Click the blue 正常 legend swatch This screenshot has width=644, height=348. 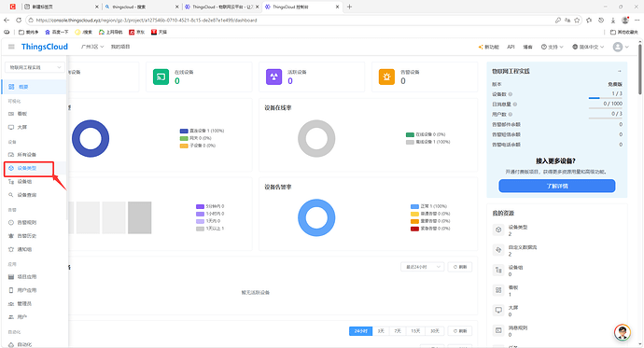pyautogui.click(x=414, y=206)
